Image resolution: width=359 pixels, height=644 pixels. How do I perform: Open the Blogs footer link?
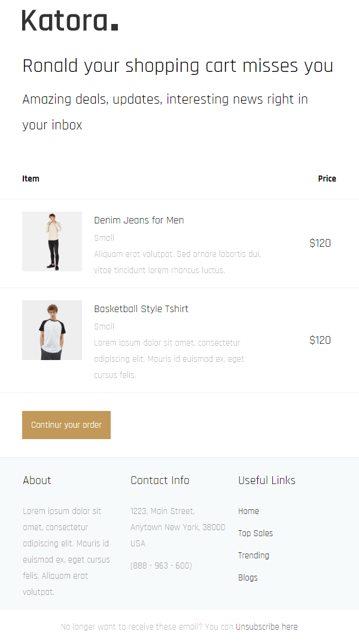click(248, 578)
